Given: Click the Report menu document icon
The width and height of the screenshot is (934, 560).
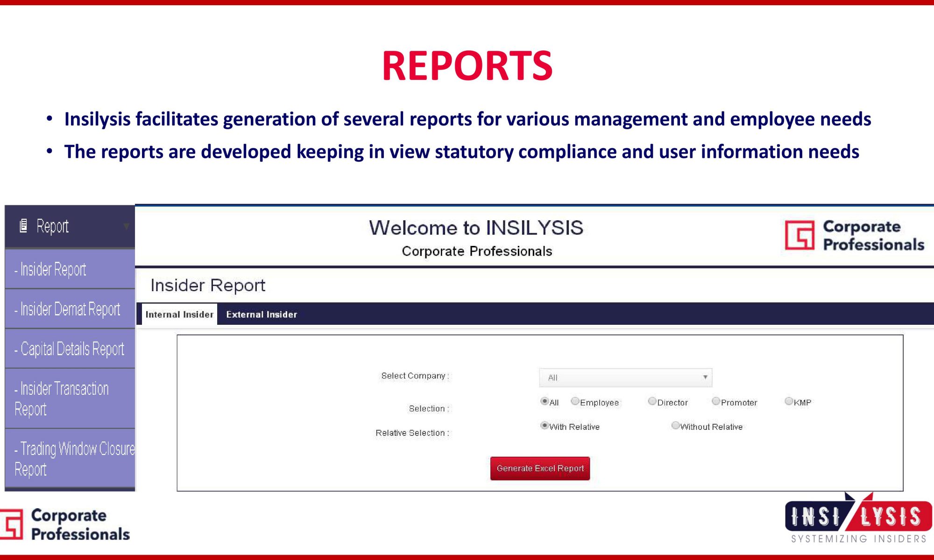Looking at the screenshot, I should (x=23, y=226).
